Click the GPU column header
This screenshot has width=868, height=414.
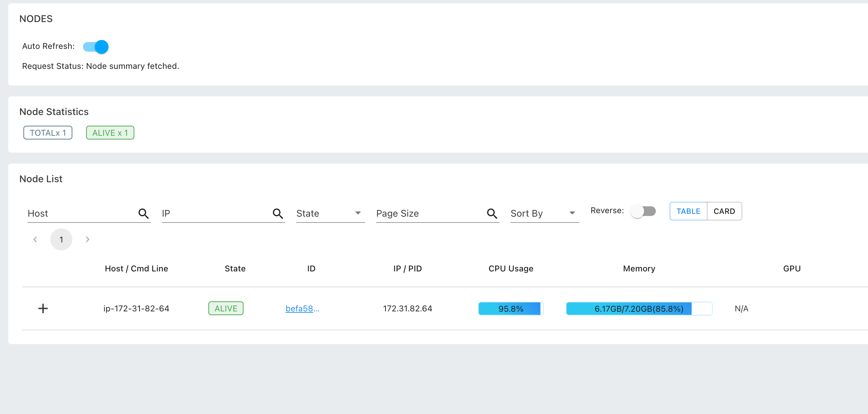coord(792,269)
